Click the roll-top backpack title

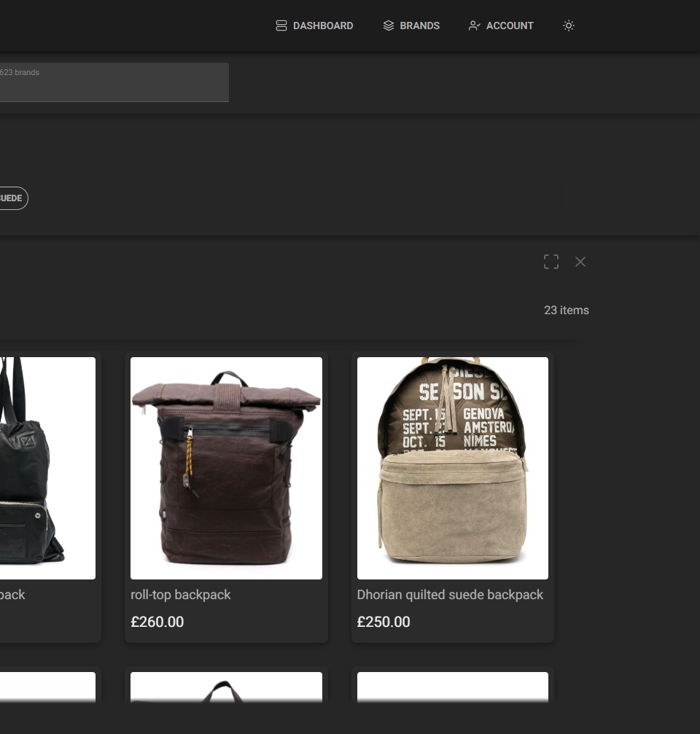pyautogui.click(x=181, y=595)
